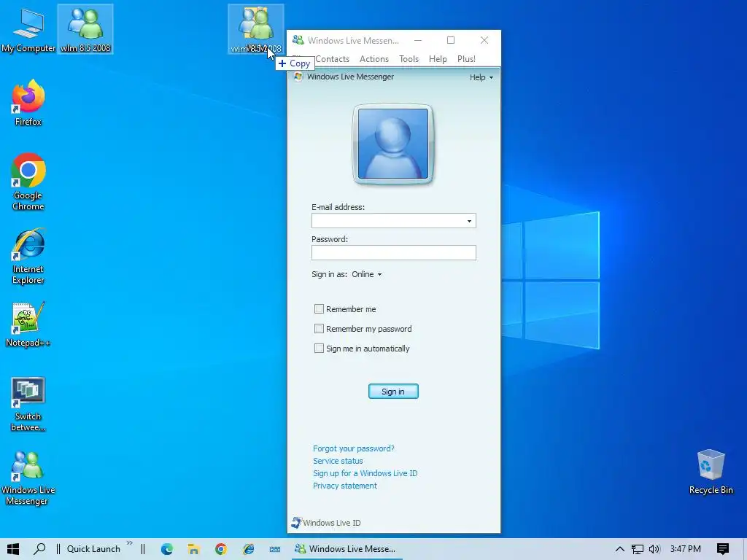The image size is (747, 560).
Task: Launch Notepad++ desktop shortcut
Action: [28, 324]
